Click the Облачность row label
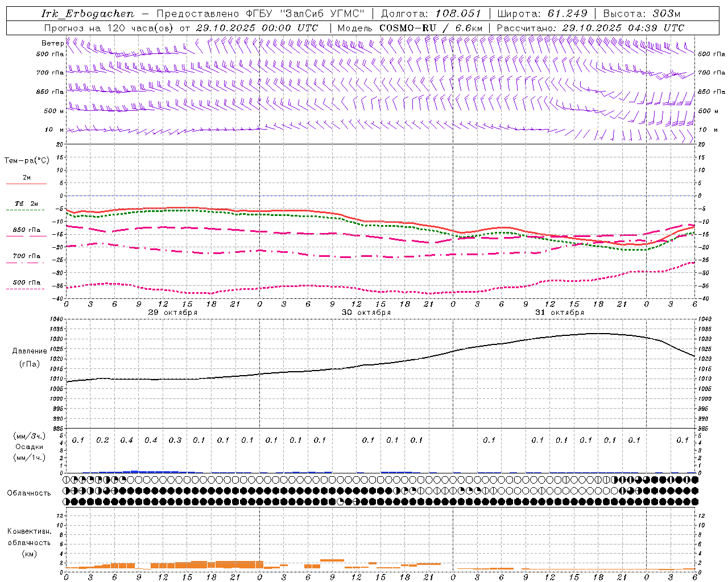The height and width of the screenshot is (582, 728). pyautogui.click(x=29, y=493)
